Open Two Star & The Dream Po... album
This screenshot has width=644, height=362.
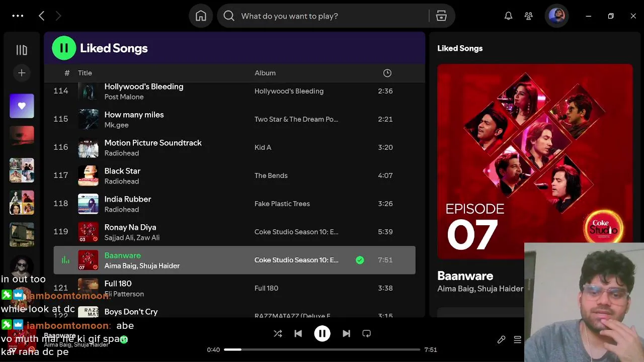(296, 119)
